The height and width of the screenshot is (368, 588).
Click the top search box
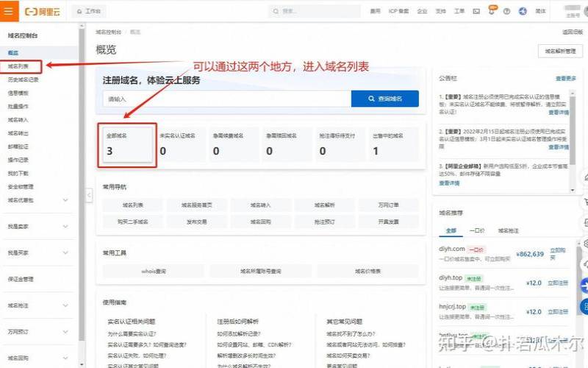point(315,11)
